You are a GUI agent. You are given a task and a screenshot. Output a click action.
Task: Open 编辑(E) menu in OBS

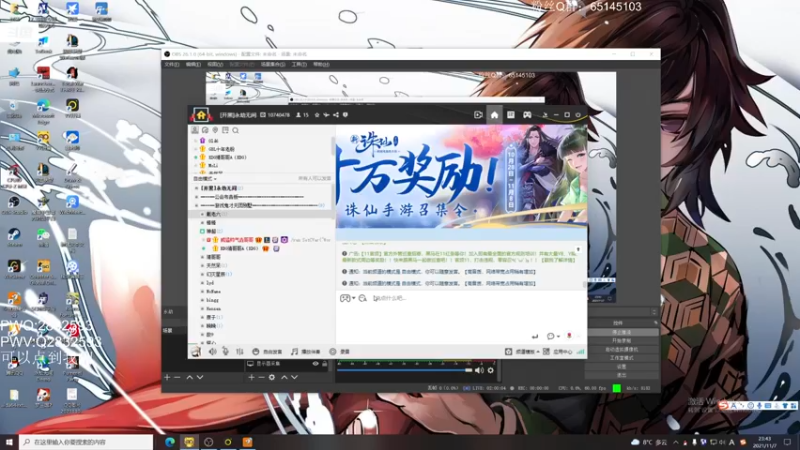pos(193,65)
